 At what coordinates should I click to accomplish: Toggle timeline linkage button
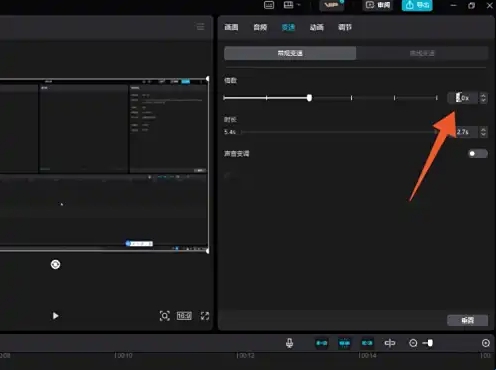[x=367, y=343]
